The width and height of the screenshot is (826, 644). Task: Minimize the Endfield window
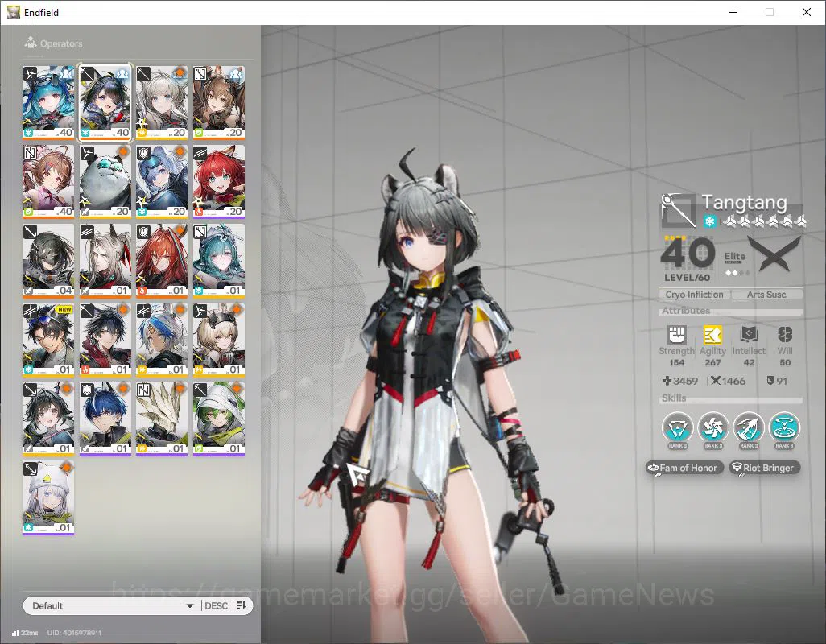(733, 12)
